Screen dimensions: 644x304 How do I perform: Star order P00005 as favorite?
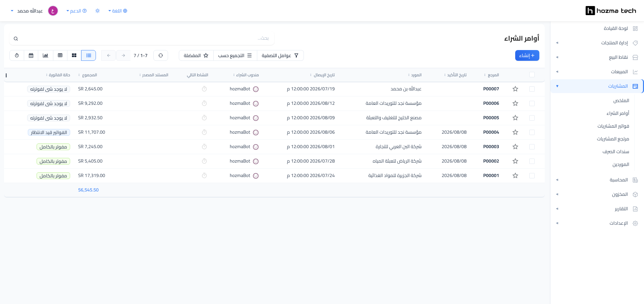[516, 118]
